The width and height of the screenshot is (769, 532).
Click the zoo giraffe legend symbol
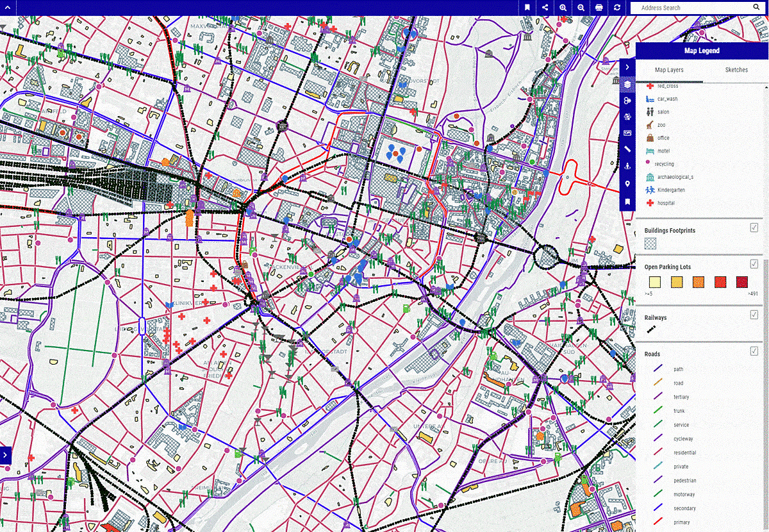pyautogui.click(x=650, y=125)
